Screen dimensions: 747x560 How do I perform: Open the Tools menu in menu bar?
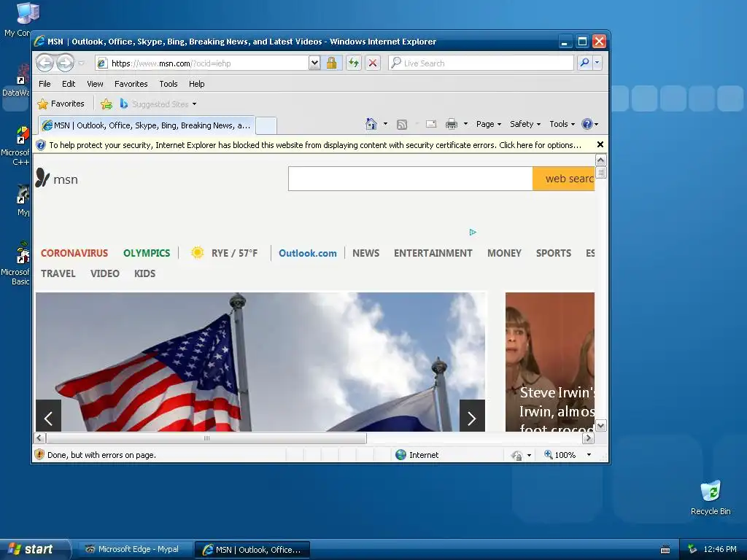[x=169, y=84]
